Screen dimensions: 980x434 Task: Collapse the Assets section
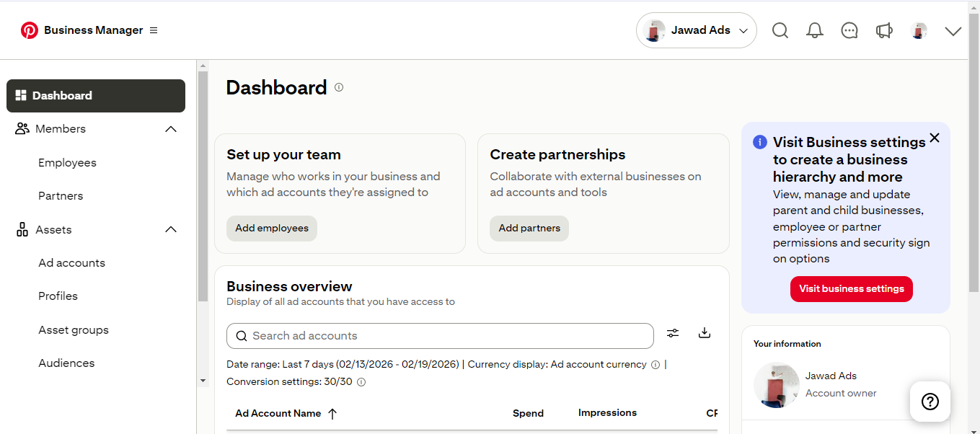click(171, 230)
